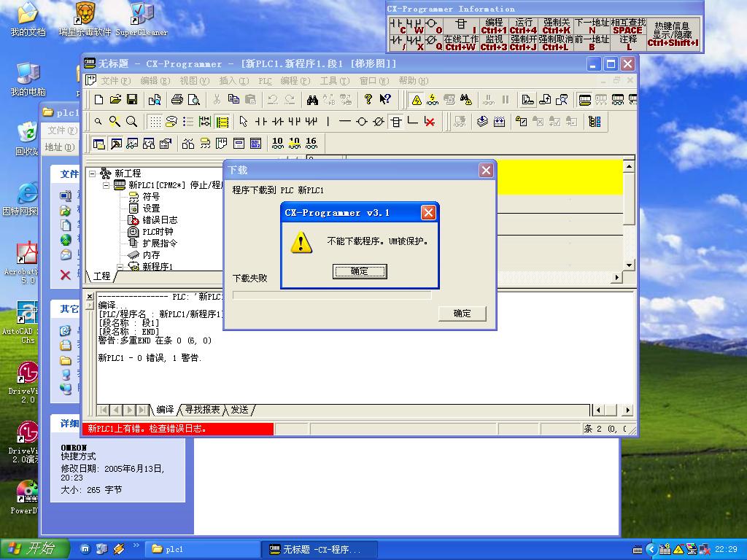Select 错误日志 in the project tree
747x560 pixels.
coord(160,220)
